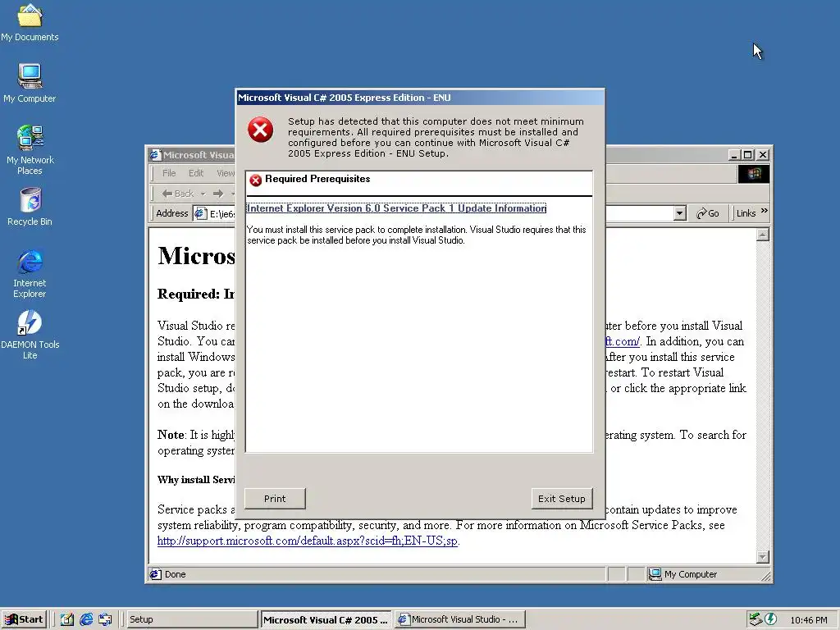Click the safely remove hardware tray icon
Image resolution: width=840 pixels, height=630 pixels.
click(x=756, y=619)
